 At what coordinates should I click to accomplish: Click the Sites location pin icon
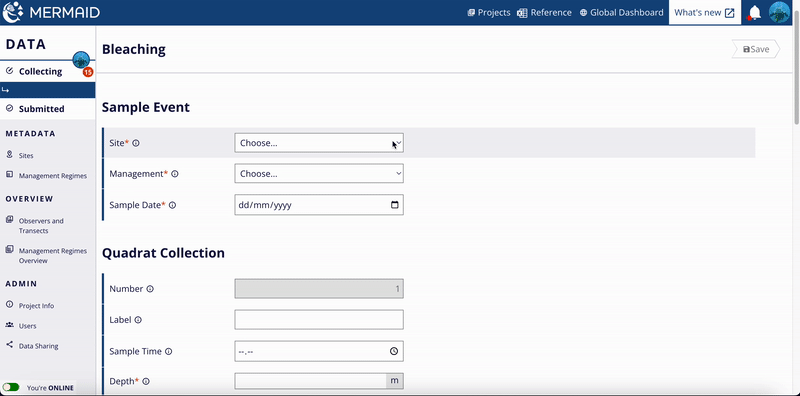click(9, 154)
